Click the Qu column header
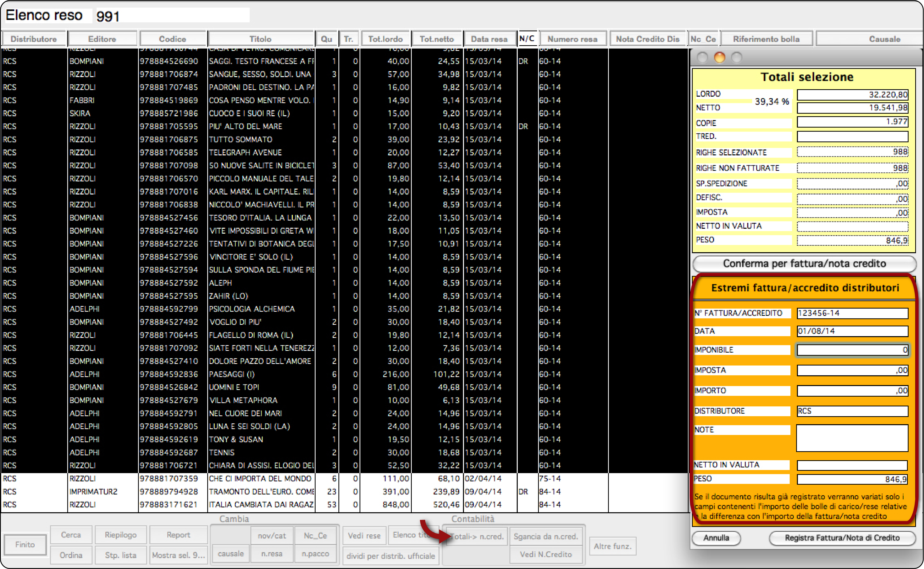 pyautogui.click(x=326, y=39)
